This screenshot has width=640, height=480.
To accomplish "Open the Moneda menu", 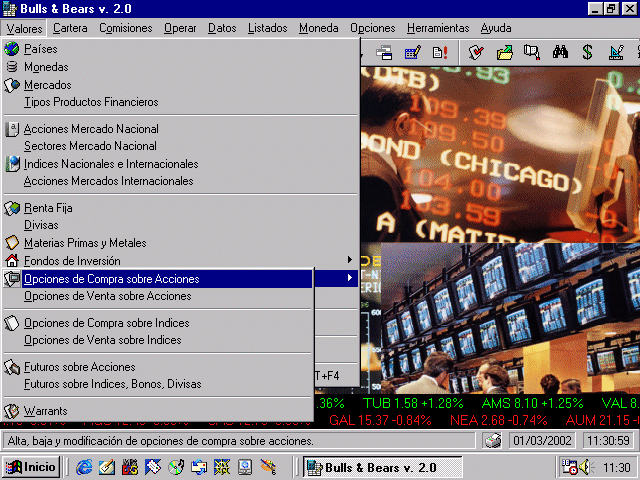I will click(x=319, y=28).
